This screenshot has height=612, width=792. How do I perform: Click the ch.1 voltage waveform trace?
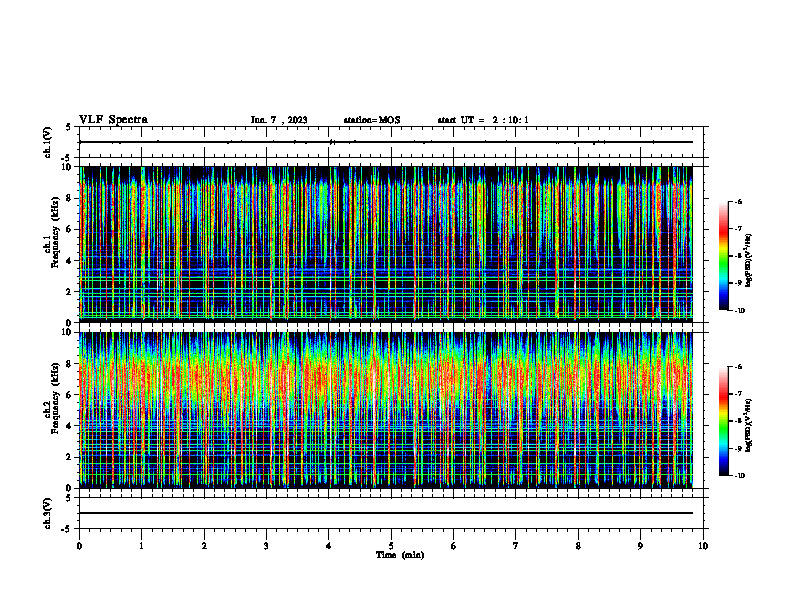(386, 142)
